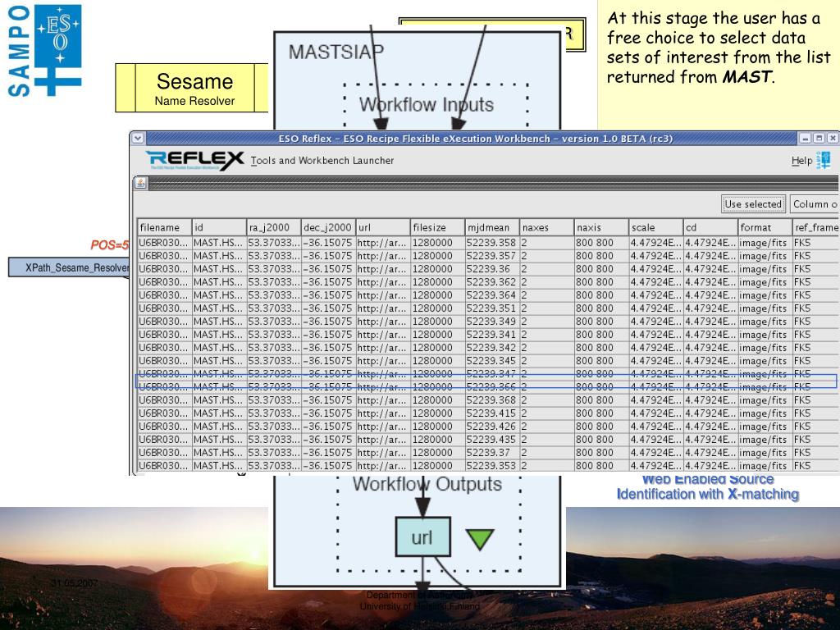Click the id cell in the 52239.347 row
The width and height of the screenshot is (840, 630).
219,374
